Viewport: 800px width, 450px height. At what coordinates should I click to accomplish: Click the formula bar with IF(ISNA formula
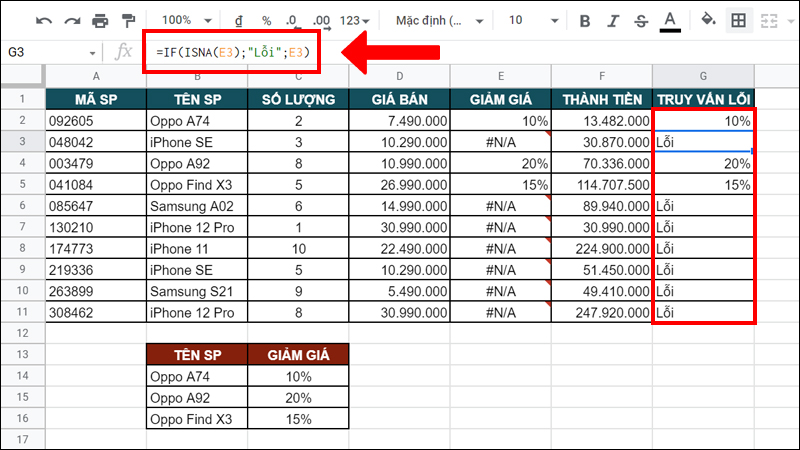point(233,53)
